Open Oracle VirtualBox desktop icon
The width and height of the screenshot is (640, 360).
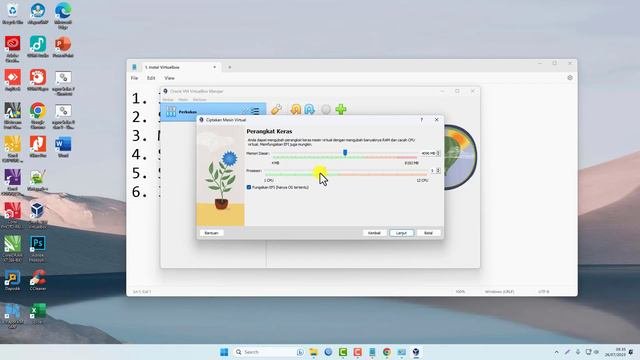coord(38,215)
